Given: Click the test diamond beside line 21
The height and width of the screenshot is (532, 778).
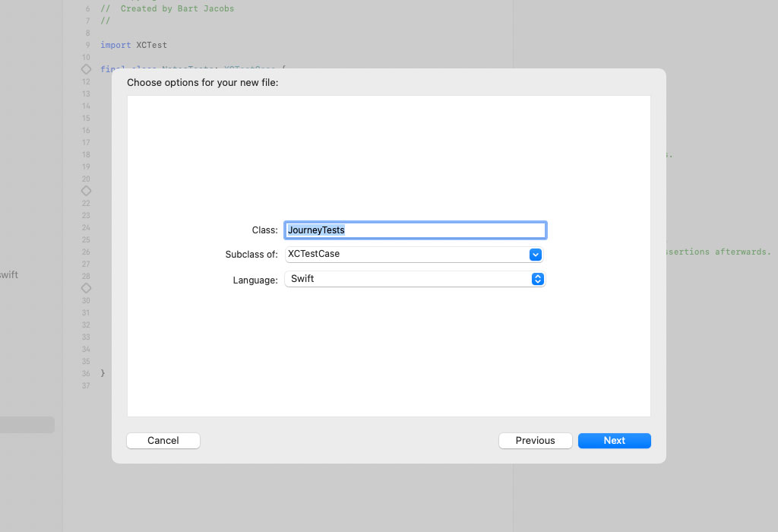Looking at the screenshot, I should click(x=86, y=191).
